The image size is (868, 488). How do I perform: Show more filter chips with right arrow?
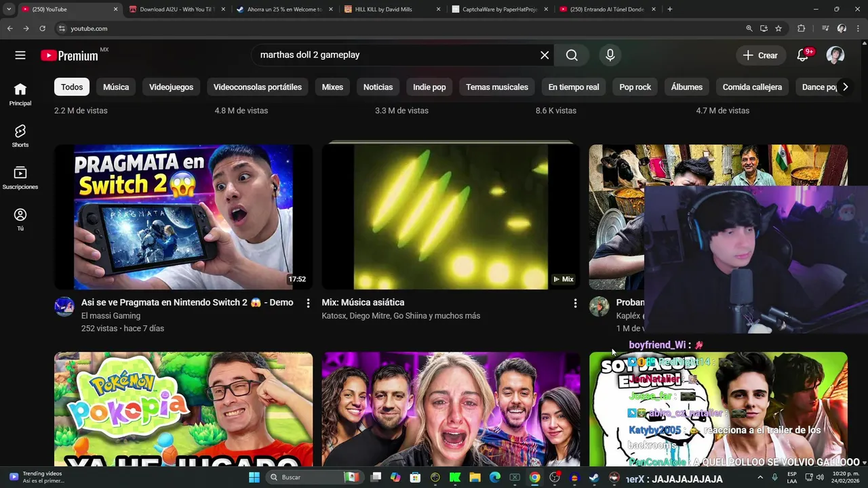(x=845, y=87)
